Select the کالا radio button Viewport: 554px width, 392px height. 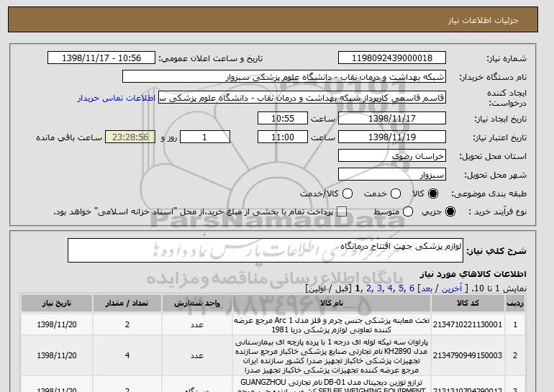point(433,193)
